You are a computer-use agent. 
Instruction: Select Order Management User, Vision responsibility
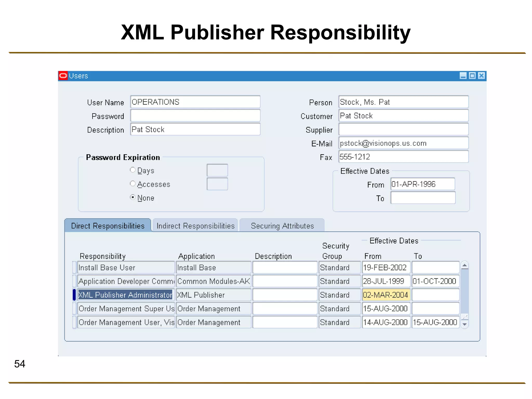point(126,322)
